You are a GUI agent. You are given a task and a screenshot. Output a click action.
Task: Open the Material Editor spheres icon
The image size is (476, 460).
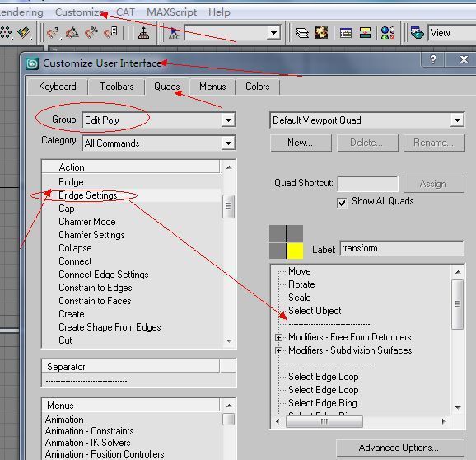coord(387,33)
